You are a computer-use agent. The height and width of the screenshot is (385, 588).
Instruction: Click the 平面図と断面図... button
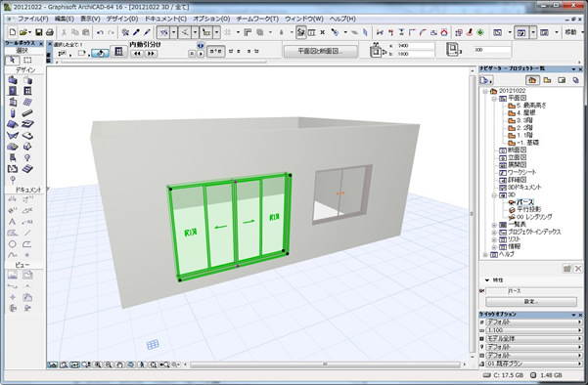tap(321, 51)
